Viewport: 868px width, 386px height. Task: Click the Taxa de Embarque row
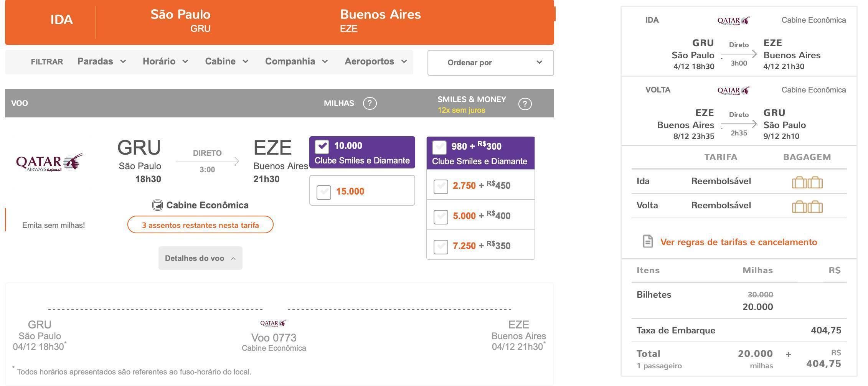click(x=739, y=330)
